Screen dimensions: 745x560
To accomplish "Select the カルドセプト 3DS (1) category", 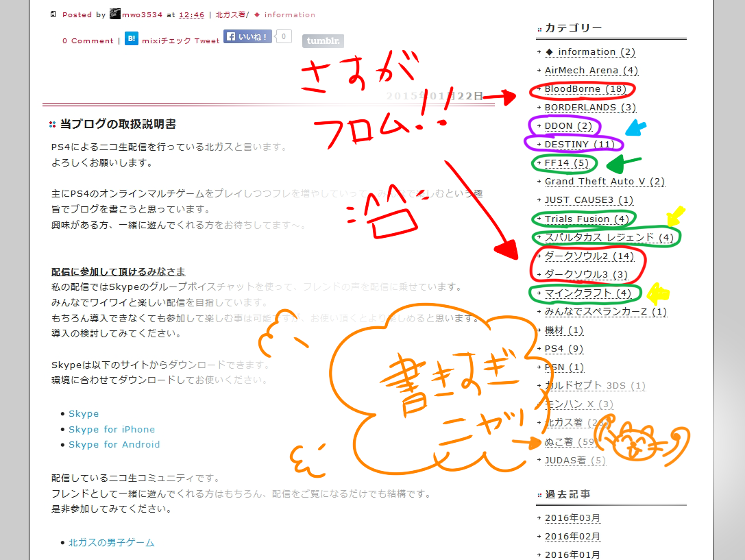I will [596, 386].
